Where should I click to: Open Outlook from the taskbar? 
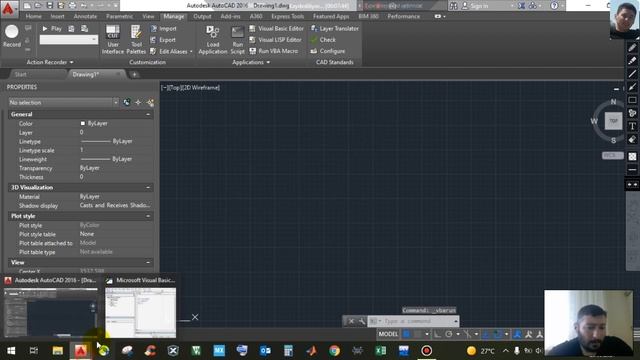(265, 351)
